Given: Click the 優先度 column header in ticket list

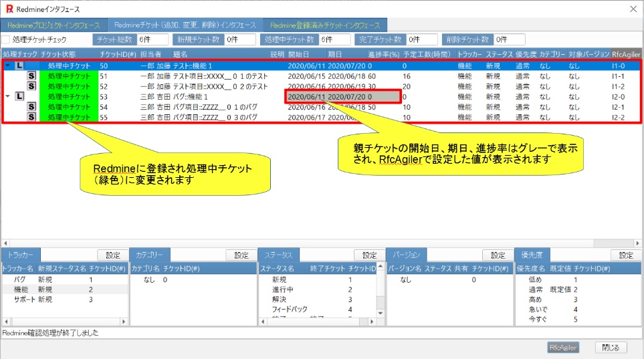Looking at the screenshot, I should tap(526, 54).
